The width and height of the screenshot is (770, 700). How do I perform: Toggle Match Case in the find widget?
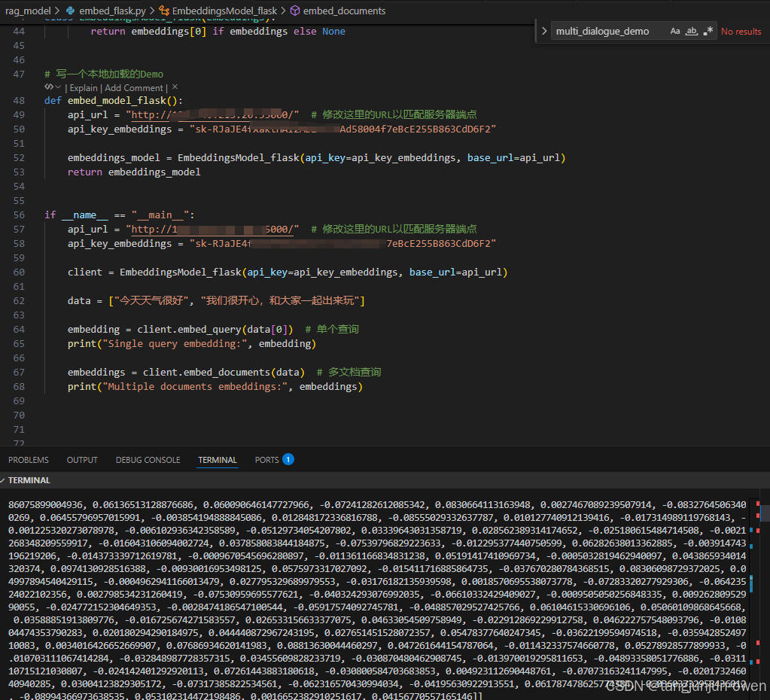(674, 32)
